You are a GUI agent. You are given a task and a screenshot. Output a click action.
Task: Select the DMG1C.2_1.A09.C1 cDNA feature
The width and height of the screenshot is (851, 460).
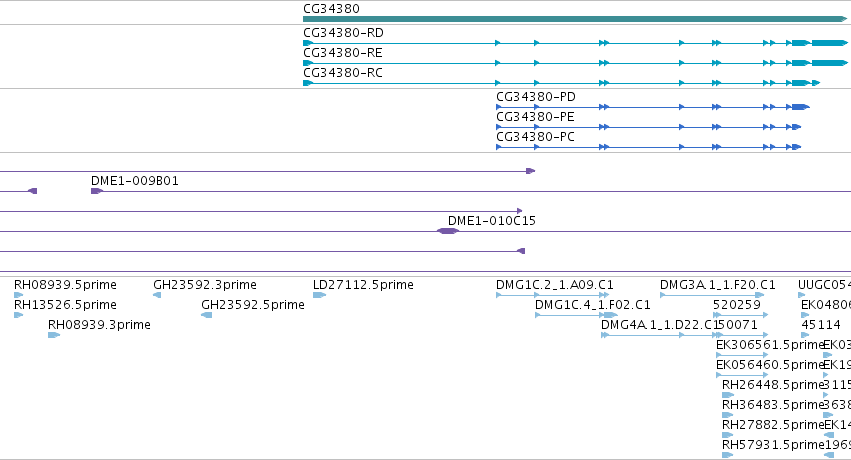[x=552, y=295]
